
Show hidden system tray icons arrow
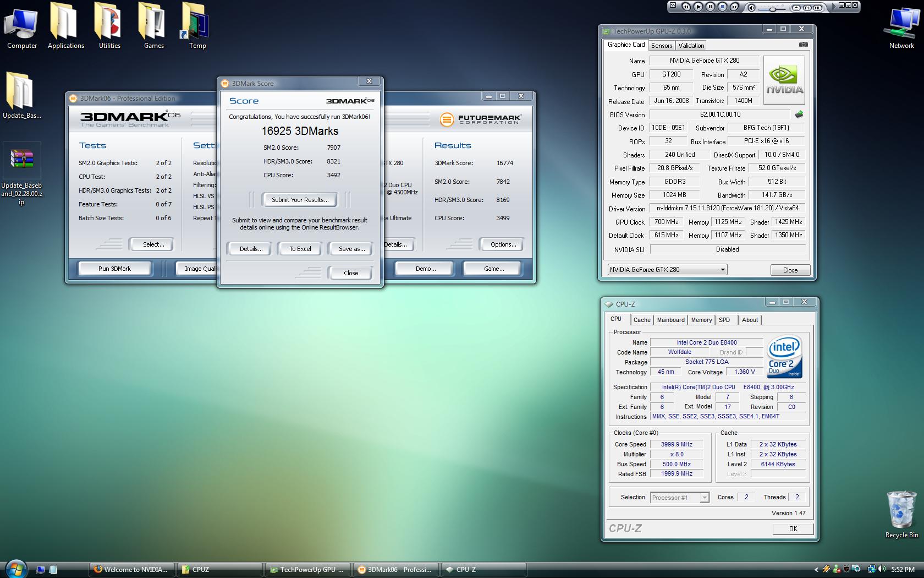tap(816, 570)
